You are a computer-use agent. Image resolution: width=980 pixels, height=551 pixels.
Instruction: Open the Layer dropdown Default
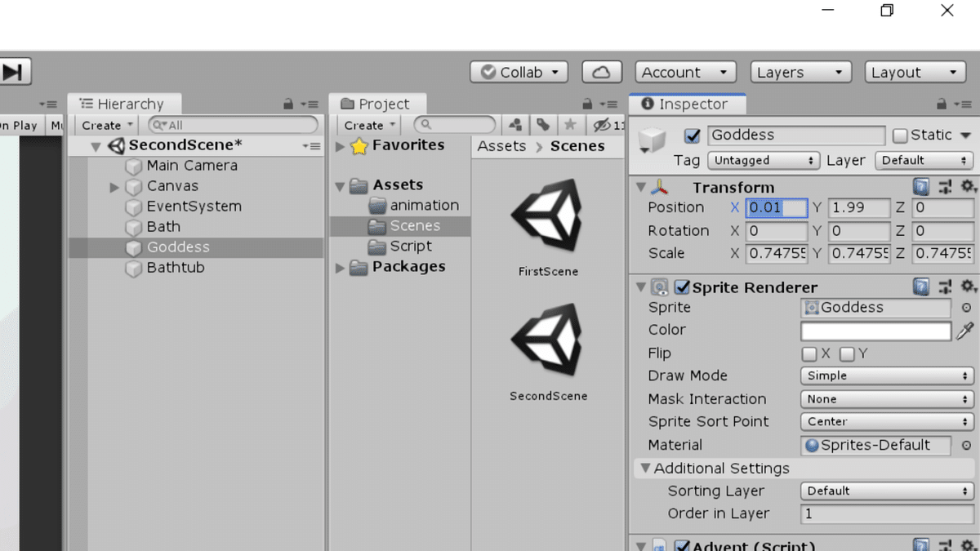click(x=924, y=161)
